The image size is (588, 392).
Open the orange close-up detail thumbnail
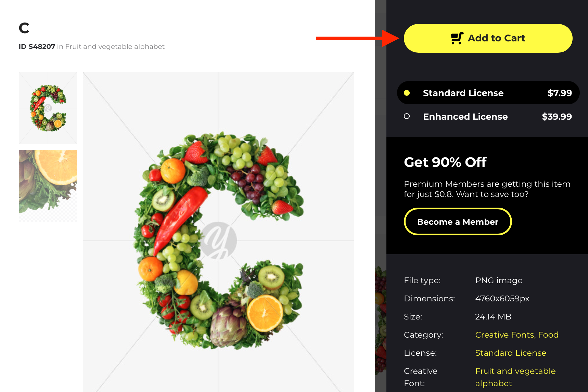coord(48,186)
